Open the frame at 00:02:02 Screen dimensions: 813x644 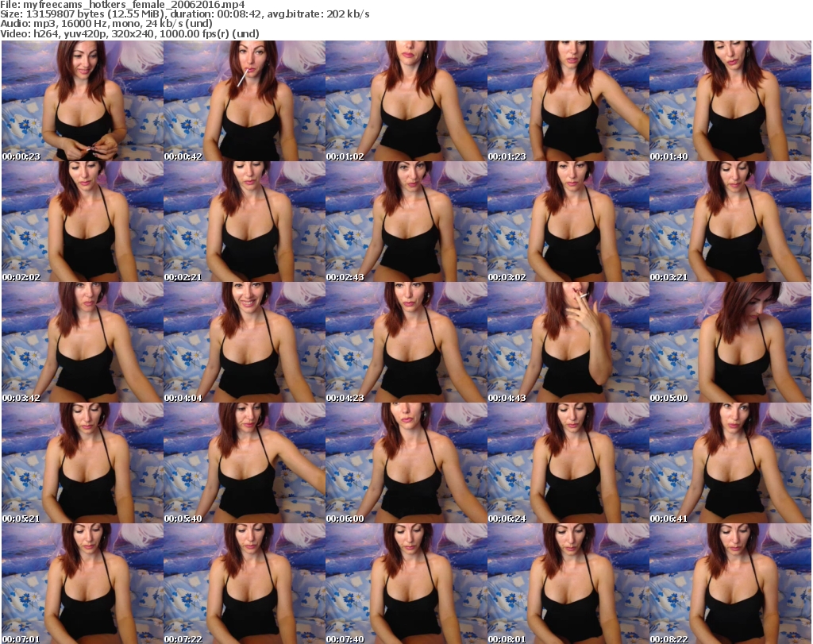(x=83, y=222)
